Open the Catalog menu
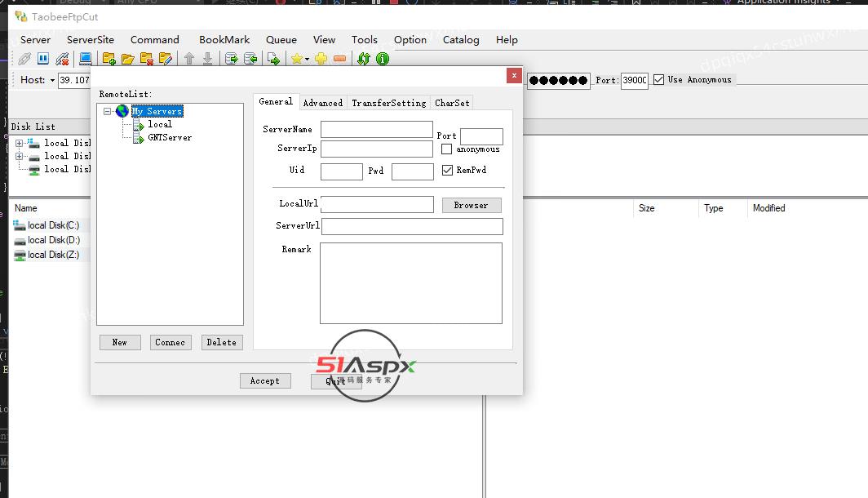This screenshot has width=868, height=498. tap(461, 40)
